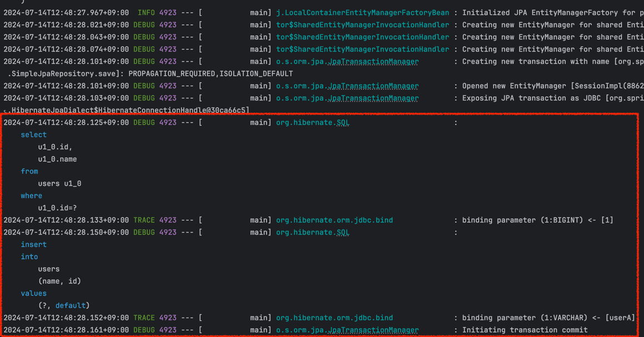Click the 12:48:28.021 timestamp
The width and height of the screenshot is (644, 337).
pyautogui.click(x=66, y=25)
